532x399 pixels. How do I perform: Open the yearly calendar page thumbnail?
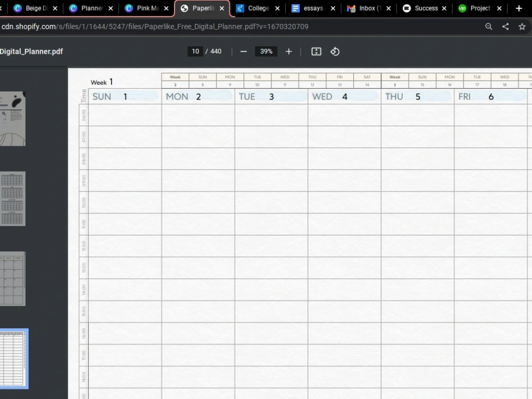click(x=13, y=198)
